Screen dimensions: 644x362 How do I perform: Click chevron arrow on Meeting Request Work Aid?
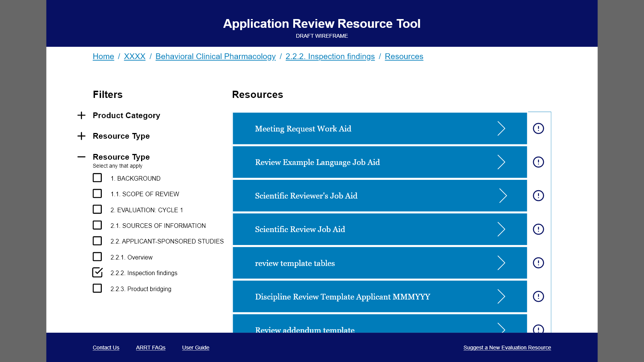coord(501,128)
